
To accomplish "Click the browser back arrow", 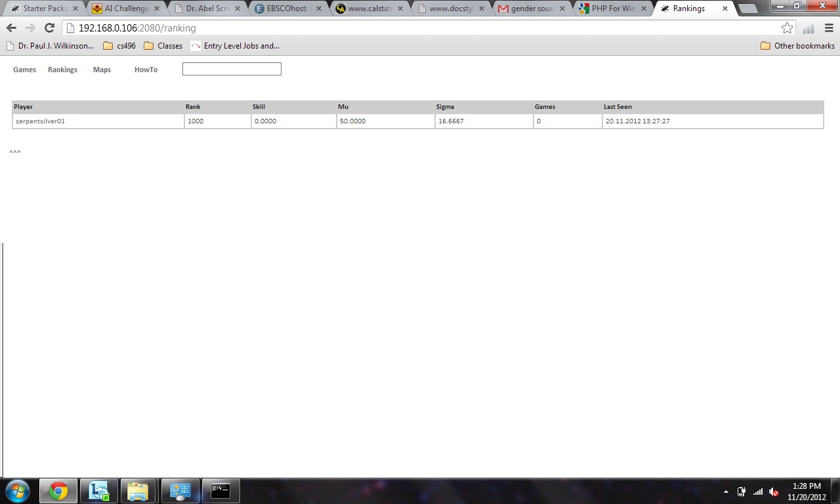I will [x=11, y=28].
